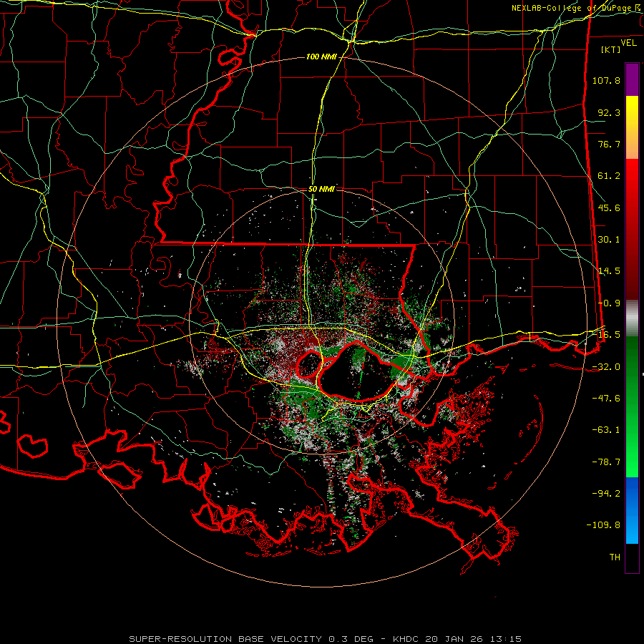Image resolution: width=644 pixels, height=644 pixels.
Task: Click the Super-Resolution Base Velocity caption text
Action: 325,639
